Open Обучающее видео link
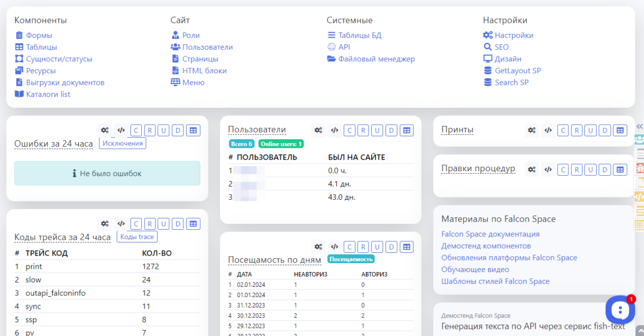 point(475,269)
